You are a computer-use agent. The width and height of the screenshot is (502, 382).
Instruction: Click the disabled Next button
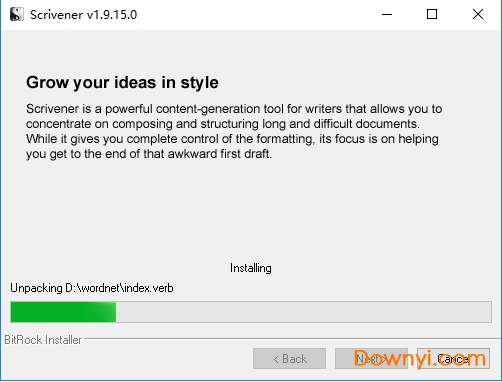371,359
